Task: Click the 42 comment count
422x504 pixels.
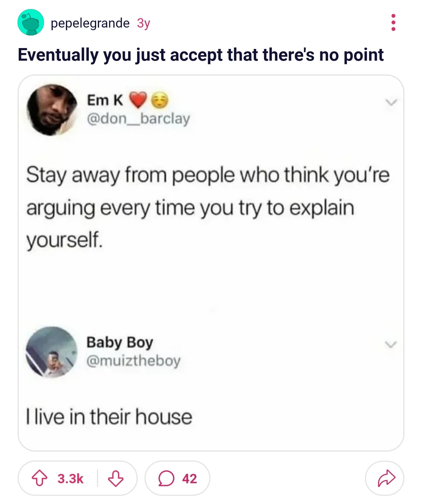Action: [x=190, y=479]
